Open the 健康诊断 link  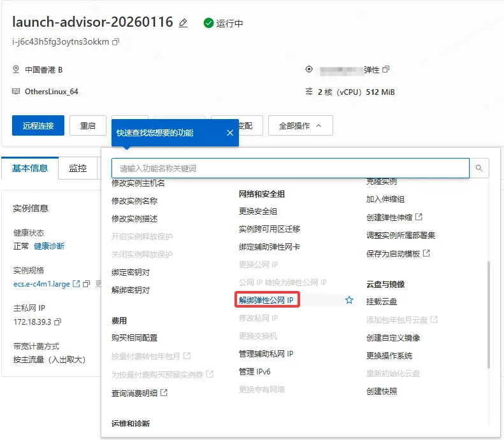[x=49, y=246]
